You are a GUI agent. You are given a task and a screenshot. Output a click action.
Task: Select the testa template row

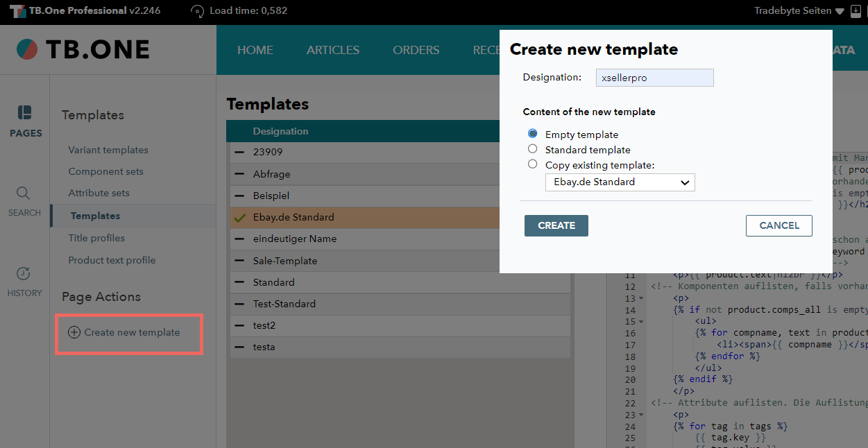click(x=400, y=347)
